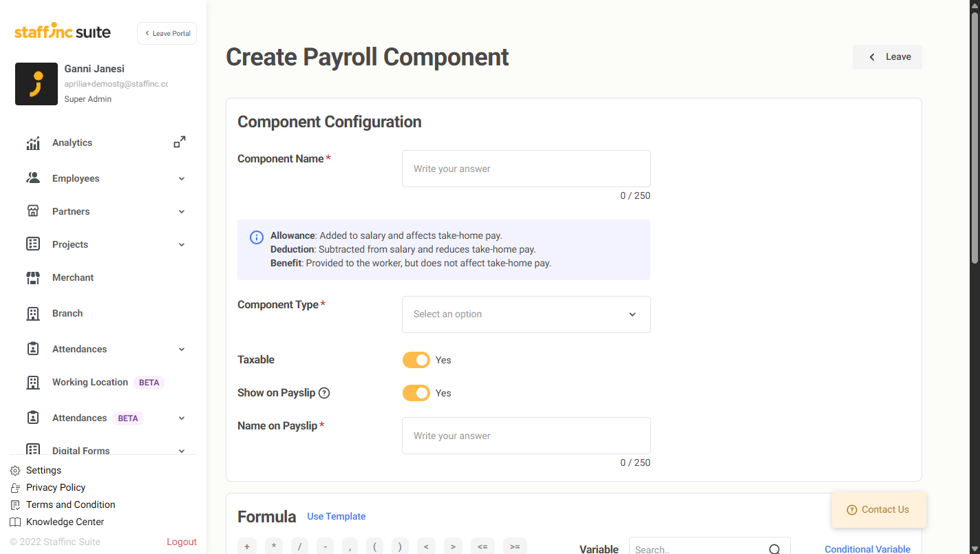Image resolution: width=980 pixels, height=554 pixels.
Task: Toggle the Taxable switch off
Action: (x=416, y=360)
